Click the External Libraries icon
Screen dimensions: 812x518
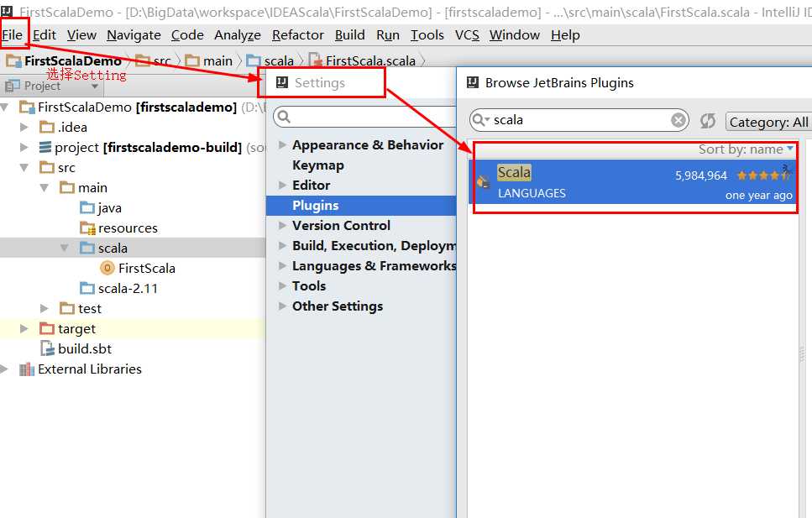pyautogui.click(x=26, y=369)
